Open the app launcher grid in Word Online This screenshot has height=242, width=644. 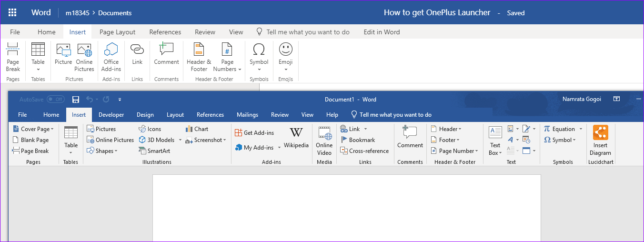(13, 13)
